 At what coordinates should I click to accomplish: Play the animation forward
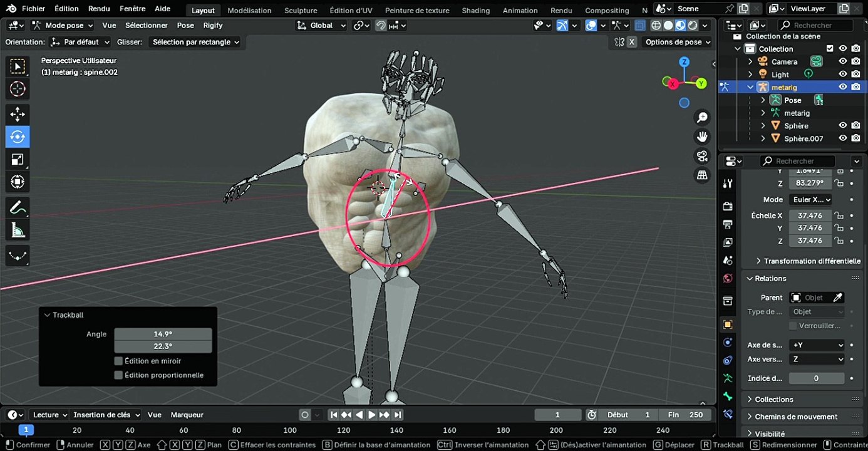pos(371,415)
